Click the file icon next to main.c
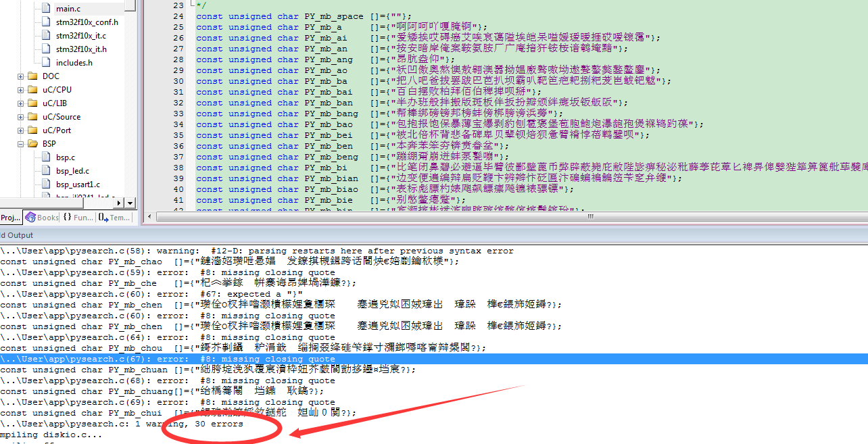868x444 pixels. click(46, 9)
